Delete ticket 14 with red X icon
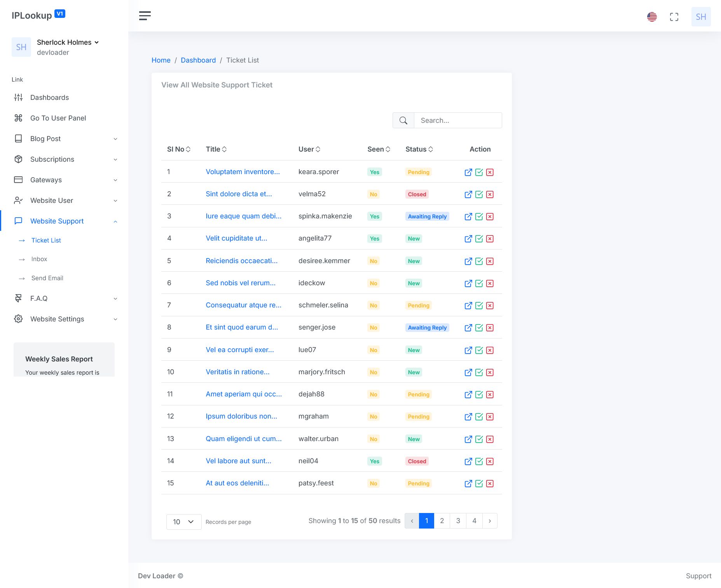This screenshot has height=588, width=721. (x=490, y=461)
